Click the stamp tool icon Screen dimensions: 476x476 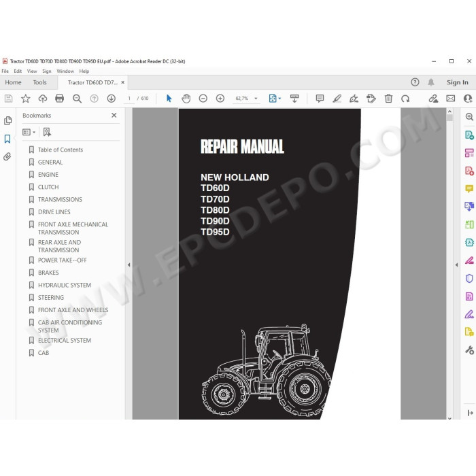point(371,99)
